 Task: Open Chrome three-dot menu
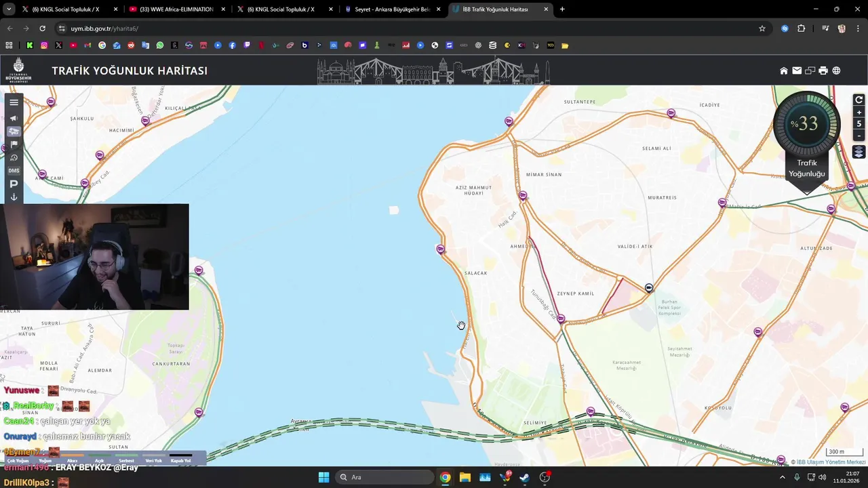858,28
